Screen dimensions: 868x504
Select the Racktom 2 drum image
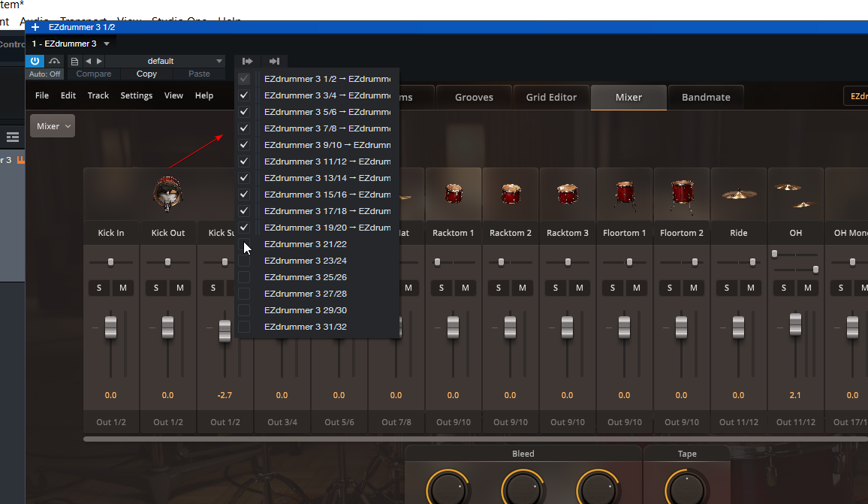click(x=511, y=194)
